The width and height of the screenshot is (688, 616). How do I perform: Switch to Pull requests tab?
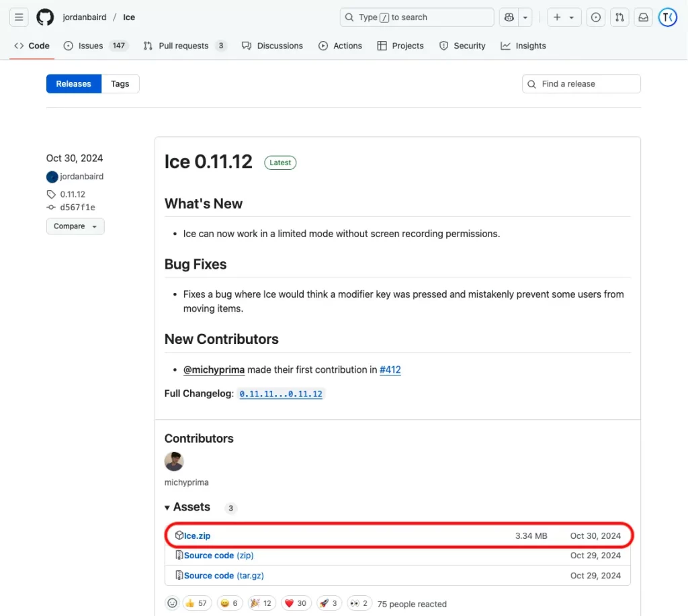[x=185, y=46]
